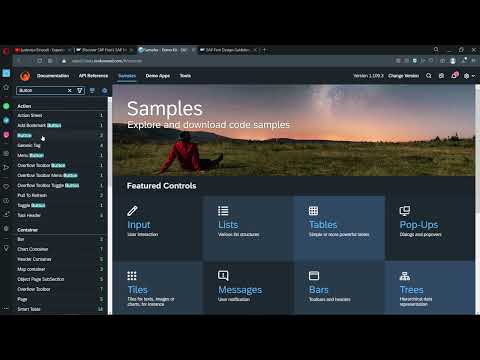
Task: Click the browser address bar
Action: (227, 61)
